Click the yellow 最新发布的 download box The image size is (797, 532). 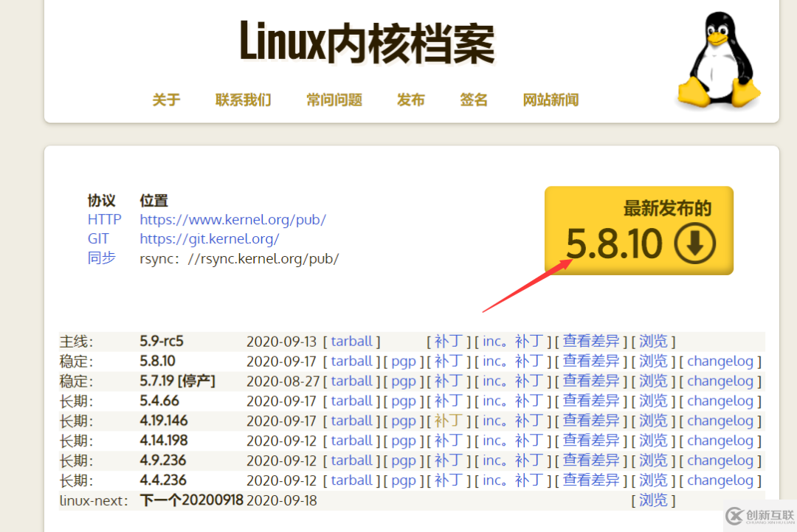point(638,230)
